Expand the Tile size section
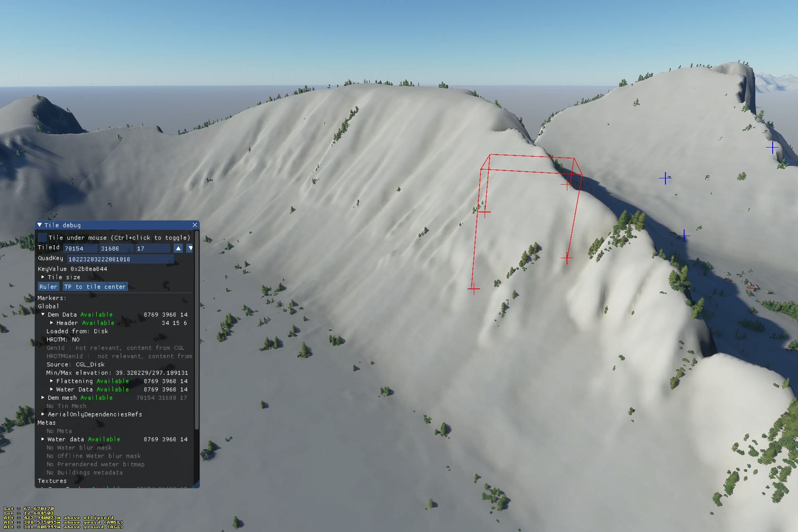This screenshot has height=532, width=798. [x=43, y=277]
